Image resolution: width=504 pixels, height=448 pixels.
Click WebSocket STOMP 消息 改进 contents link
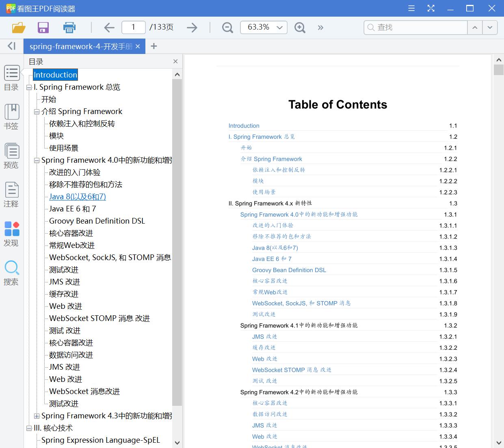point(292,370)
